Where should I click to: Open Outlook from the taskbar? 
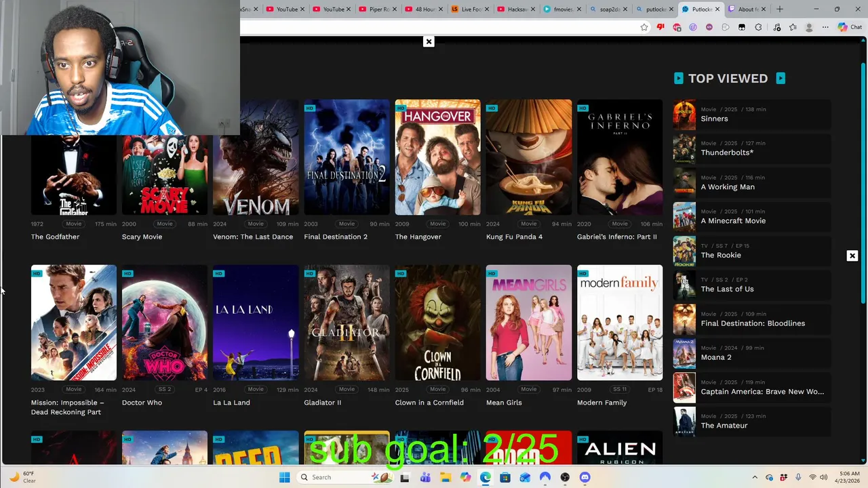pos(525,477)
